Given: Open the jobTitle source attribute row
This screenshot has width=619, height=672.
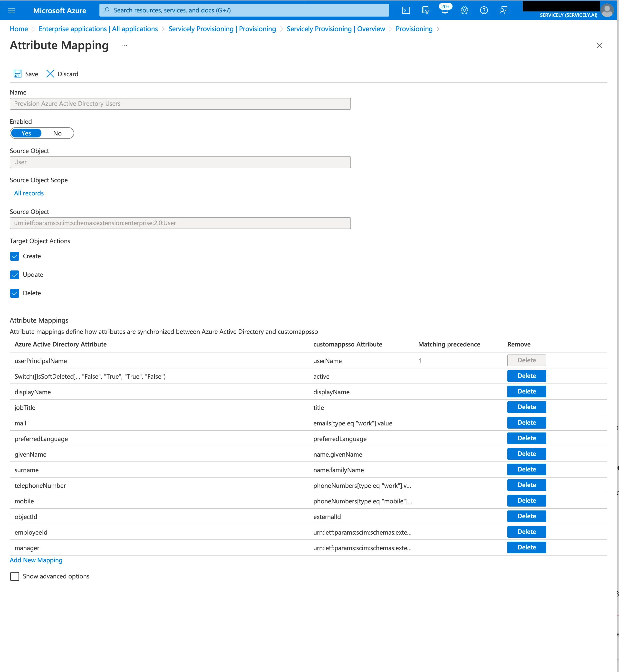Looking at the screenshot, I should click(25, 407).
